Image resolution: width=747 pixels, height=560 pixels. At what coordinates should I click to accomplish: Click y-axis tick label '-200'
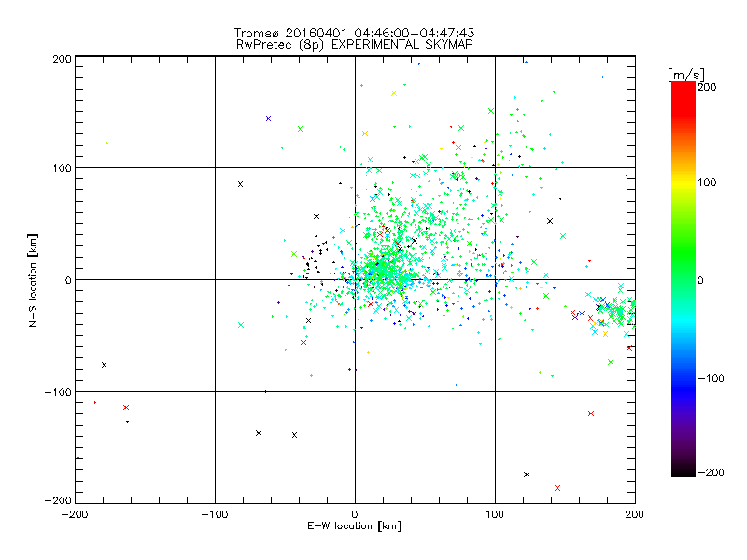(58, 500)
